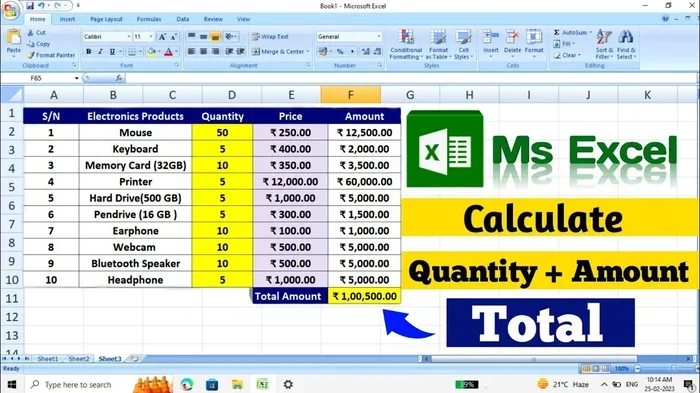700x393 pixels.
Task: Center cell text horizontally
Action: tap(203, 52)
